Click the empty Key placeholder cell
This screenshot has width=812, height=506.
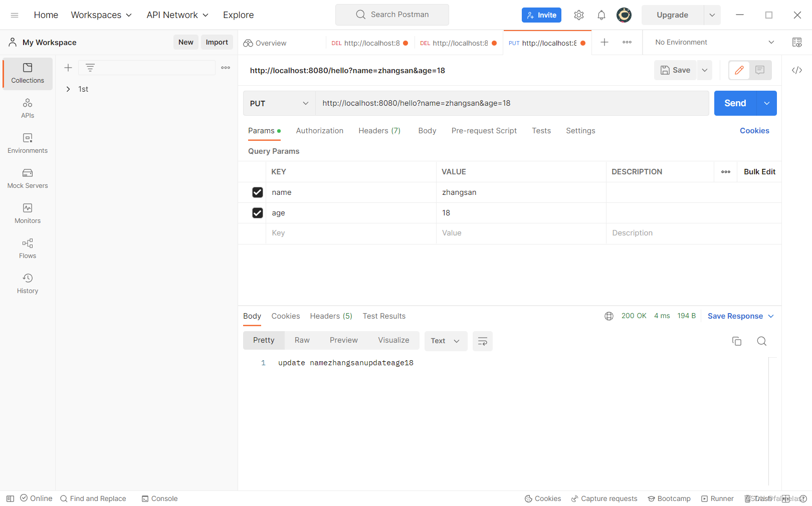tap(351, 233)
